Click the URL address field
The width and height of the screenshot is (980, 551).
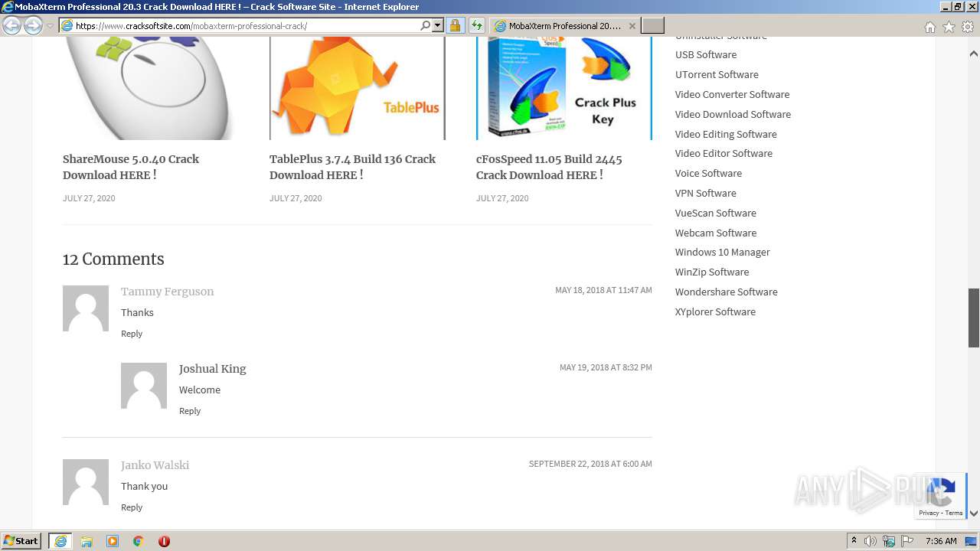point(245,25)
